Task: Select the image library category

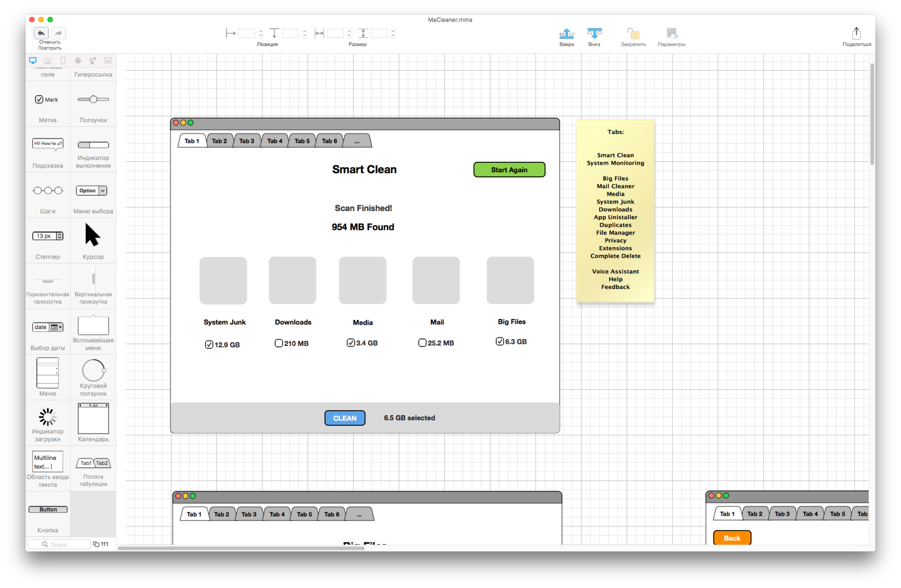Action: 108,61
